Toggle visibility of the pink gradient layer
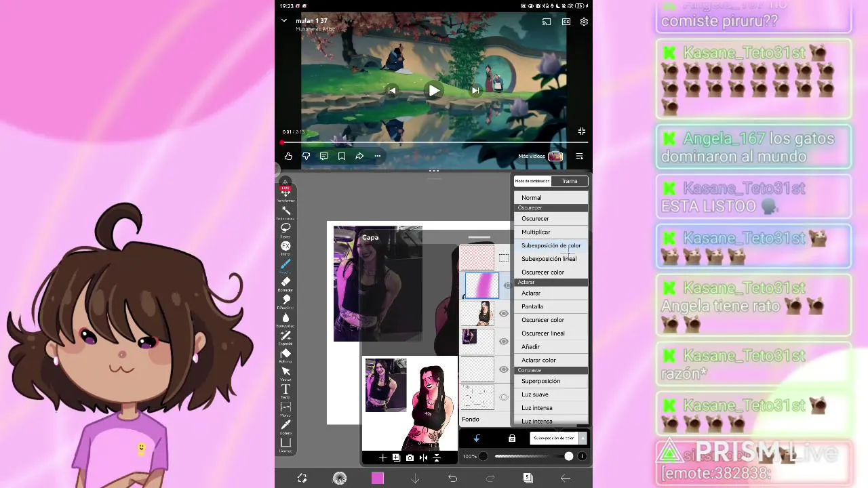This screenshot has width=868, height=488. click(507, 285)
